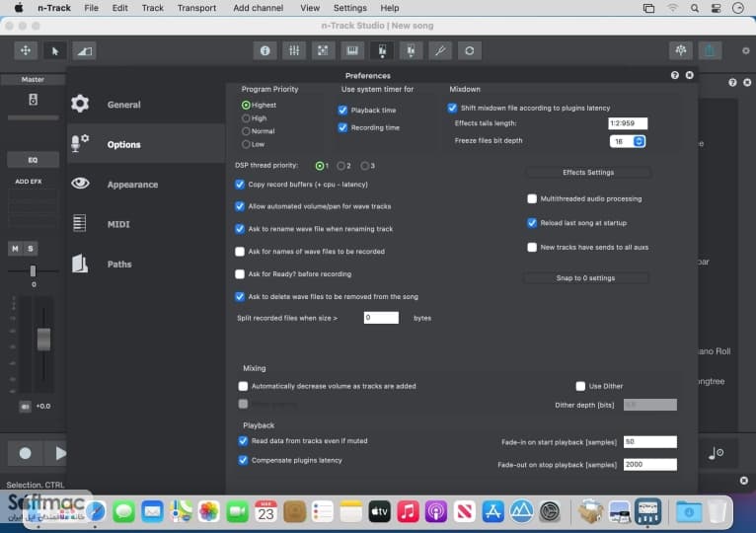Screen dimensions: 756x533
Task: Uncheck Recording time system timer
Action: click(x=342, y=127)
